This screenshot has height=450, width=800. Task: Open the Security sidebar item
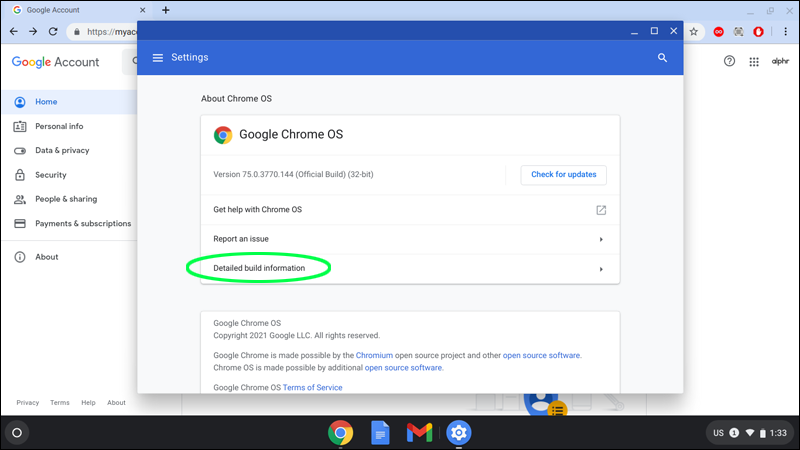coord(50,175)
